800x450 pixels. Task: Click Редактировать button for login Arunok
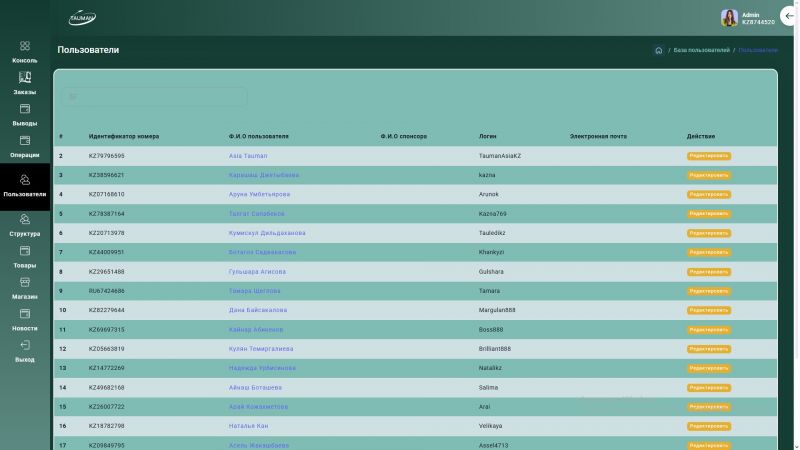(708, 194)
